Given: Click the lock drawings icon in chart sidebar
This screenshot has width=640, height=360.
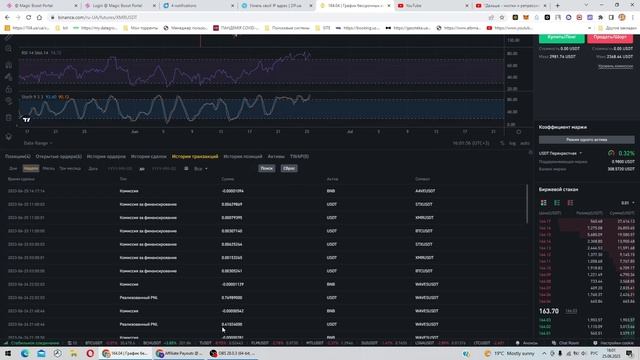Looking at the screenshot, I should point(9,89).
